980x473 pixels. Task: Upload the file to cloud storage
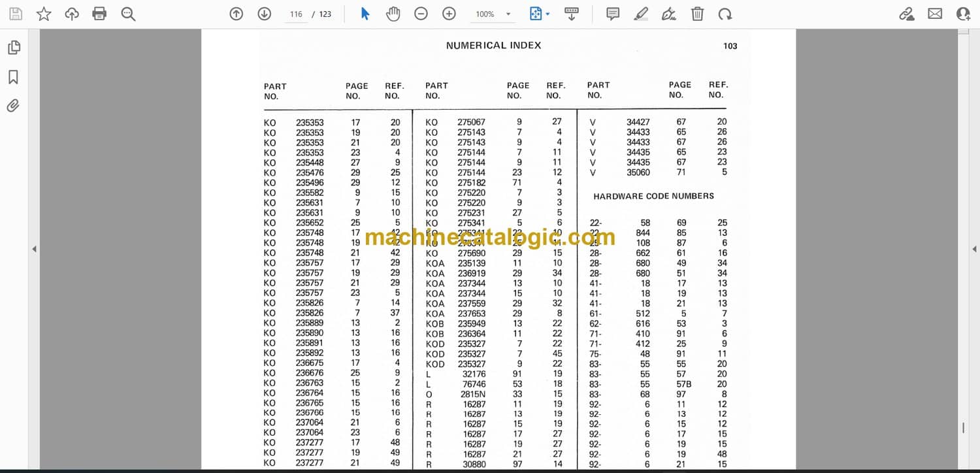[x=72, y=14]
